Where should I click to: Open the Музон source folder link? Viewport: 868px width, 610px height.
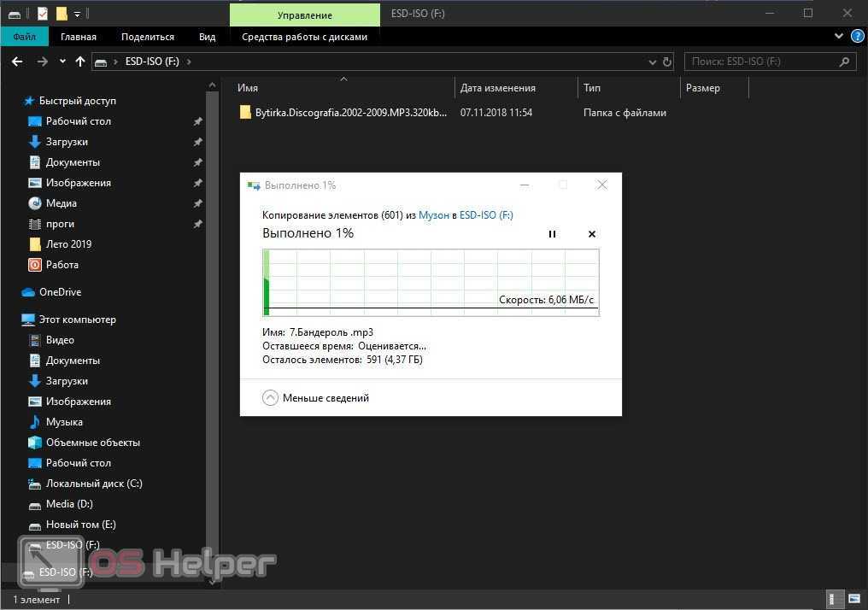coord(433,215)
